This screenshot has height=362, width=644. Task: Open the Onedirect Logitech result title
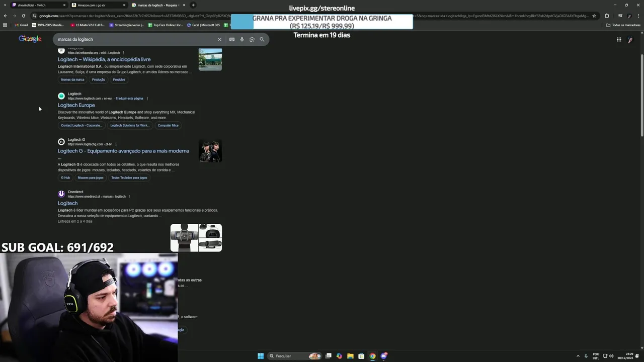(x=67, y=203)
